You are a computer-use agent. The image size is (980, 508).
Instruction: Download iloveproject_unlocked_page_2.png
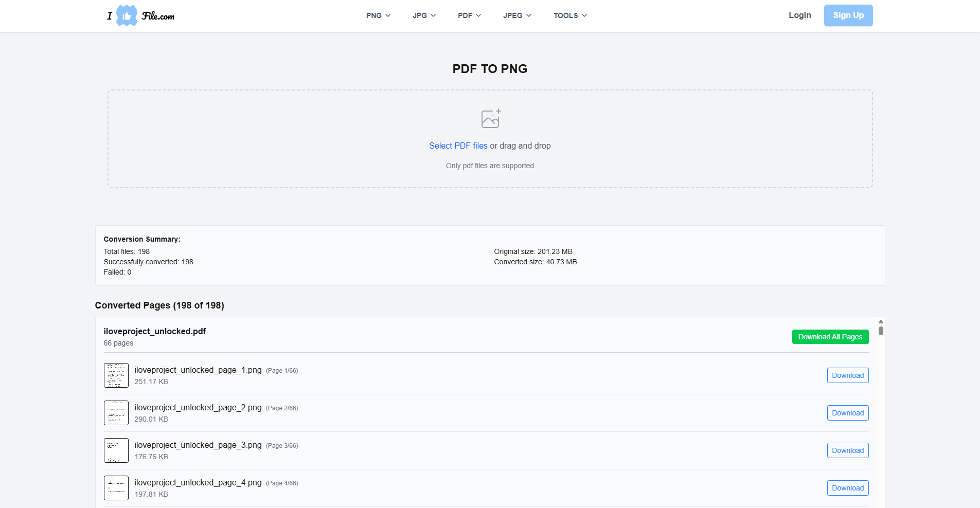point(847,412)
